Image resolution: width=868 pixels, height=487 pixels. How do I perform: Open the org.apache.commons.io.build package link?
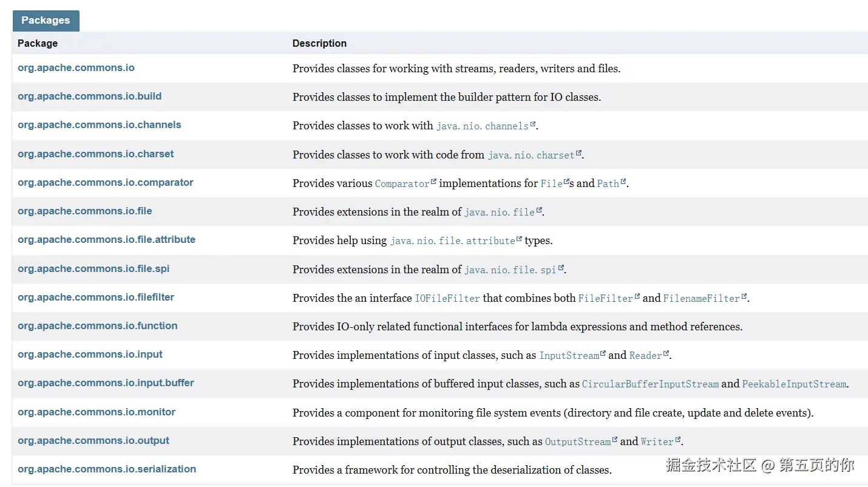[x=89, y=97]
